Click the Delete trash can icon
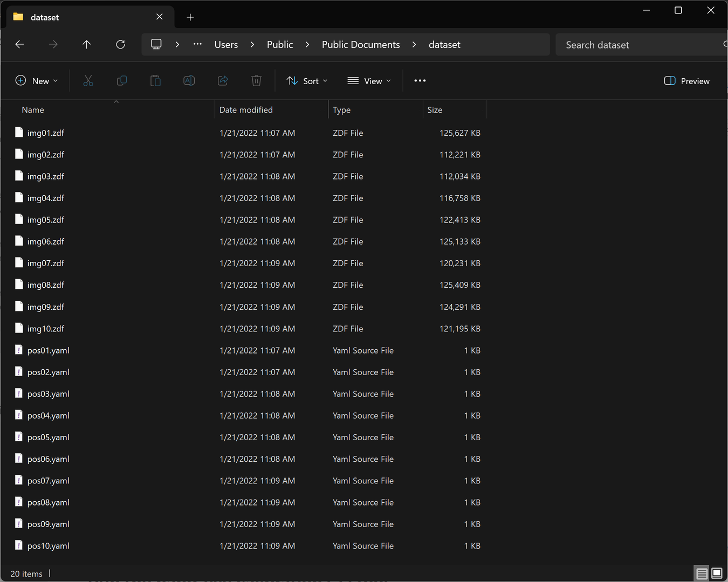This screenshot has height=582, width=728. pos(256,81)
